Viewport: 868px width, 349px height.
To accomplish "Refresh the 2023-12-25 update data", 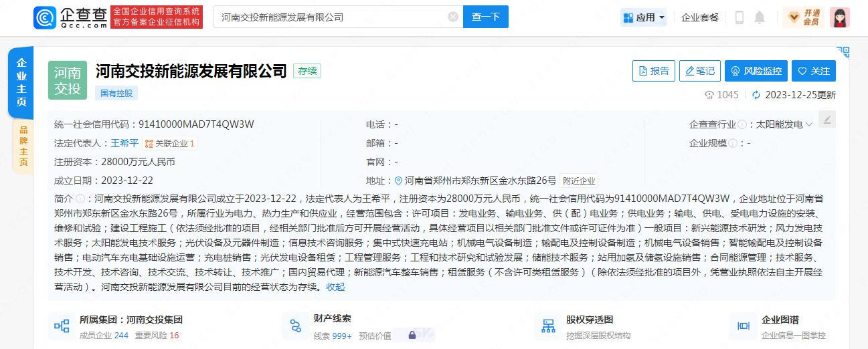I will (757, 95).
